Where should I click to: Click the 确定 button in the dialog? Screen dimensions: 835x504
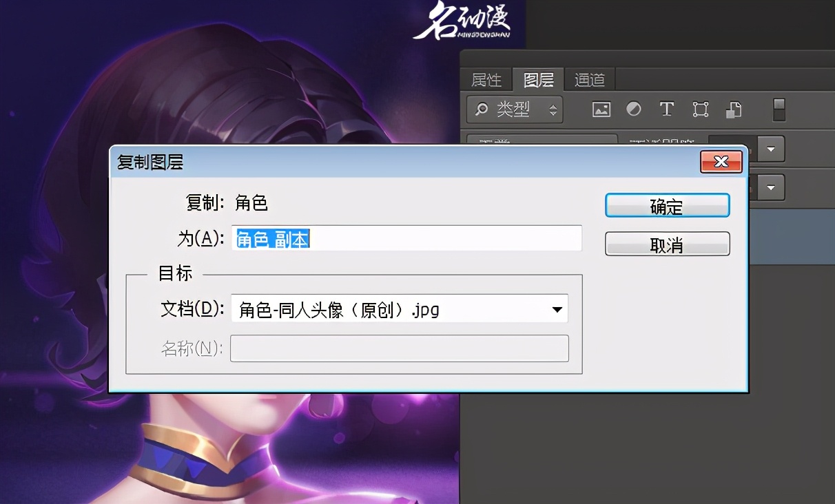pyautogui.click(x=667, y=206)
